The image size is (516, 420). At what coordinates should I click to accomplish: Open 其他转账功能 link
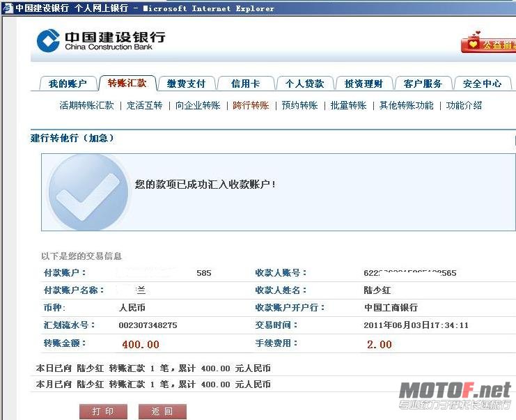point(407,105)
